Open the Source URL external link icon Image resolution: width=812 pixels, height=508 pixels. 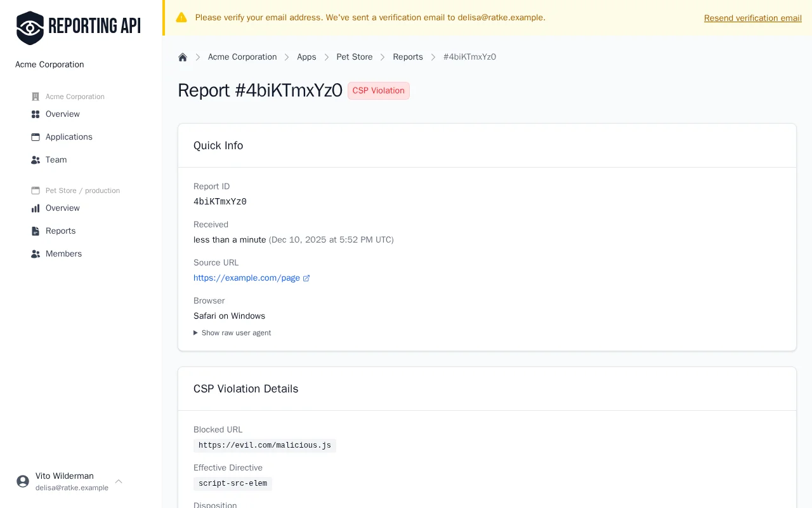(x=306, y=278)
